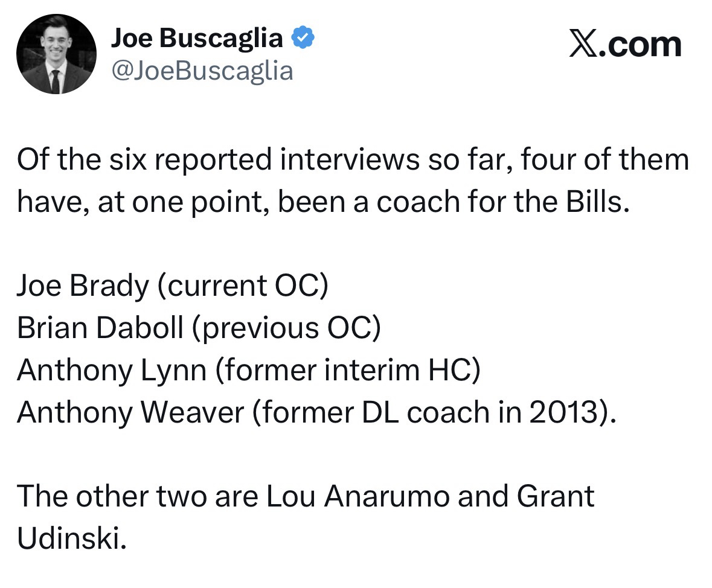
Task: Select the name Brian Daboll
Action: click(100, 328)
